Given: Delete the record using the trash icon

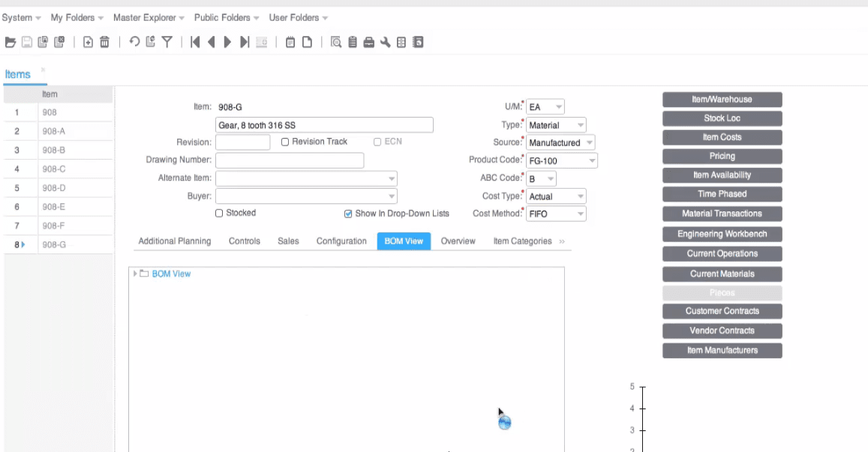Looking at the screenshot, I should click(104, 42).
